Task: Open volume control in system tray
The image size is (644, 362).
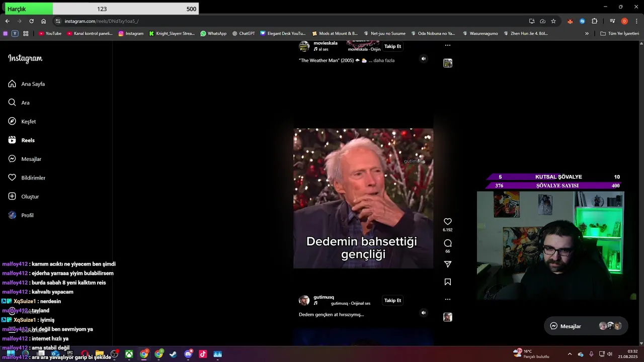Action: [610, 354]
